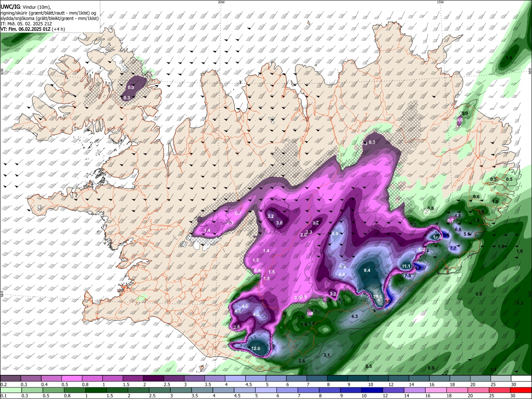
Task: Click the '4.8' value in the east
Action: click(458, 216)
